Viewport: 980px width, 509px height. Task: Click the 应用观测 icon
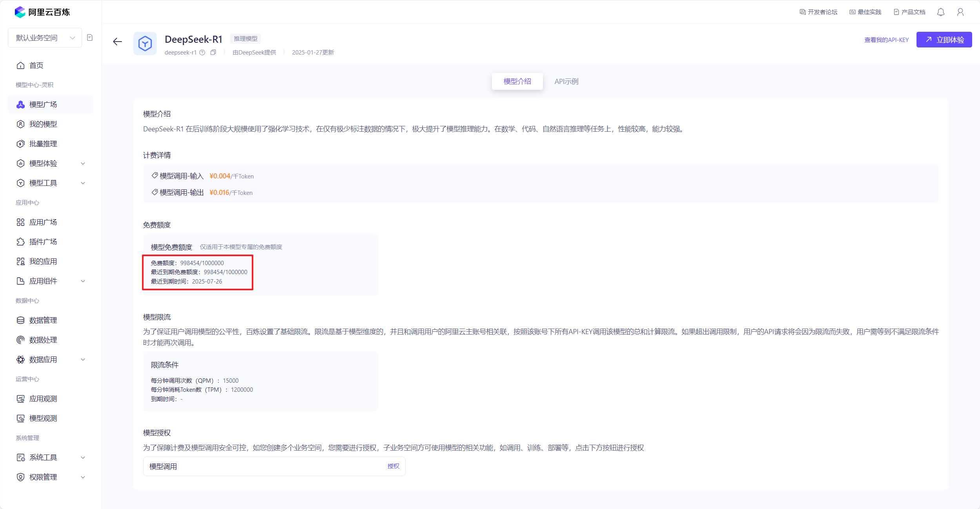[x=21, y=399]
